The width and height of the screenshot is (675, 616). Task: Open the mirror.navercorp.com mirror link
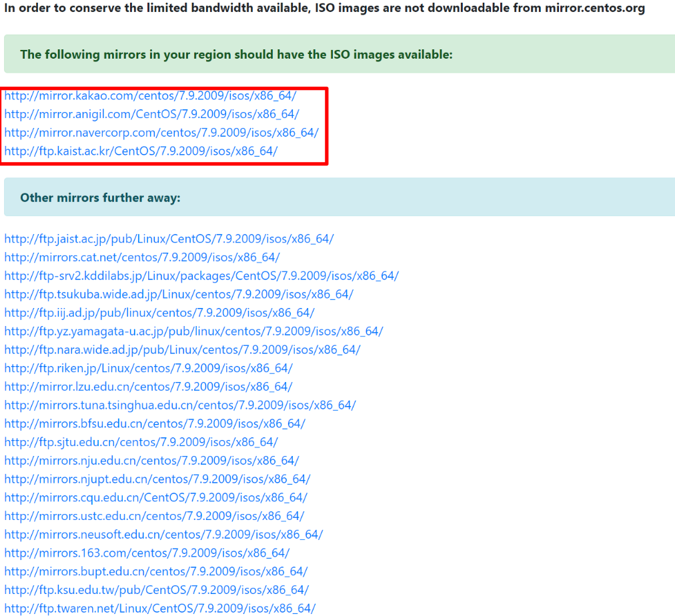tap(161, 133)
